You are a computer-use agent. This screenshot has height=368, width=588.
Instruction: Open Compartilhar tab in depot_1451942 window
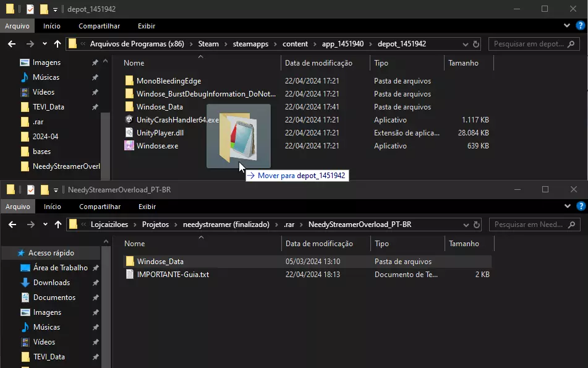click(x=100, y=26)
